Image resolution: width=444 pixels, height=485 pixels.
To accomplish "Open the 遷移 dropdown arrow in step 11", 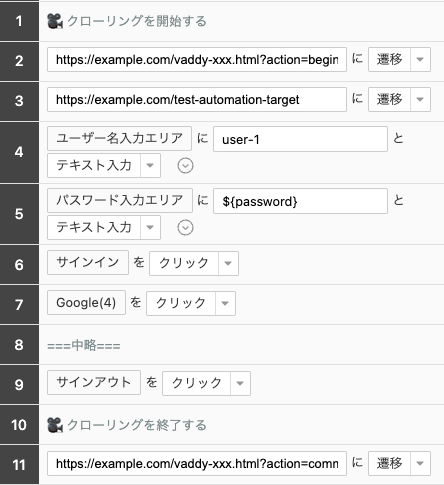I will tap(420, 463).
